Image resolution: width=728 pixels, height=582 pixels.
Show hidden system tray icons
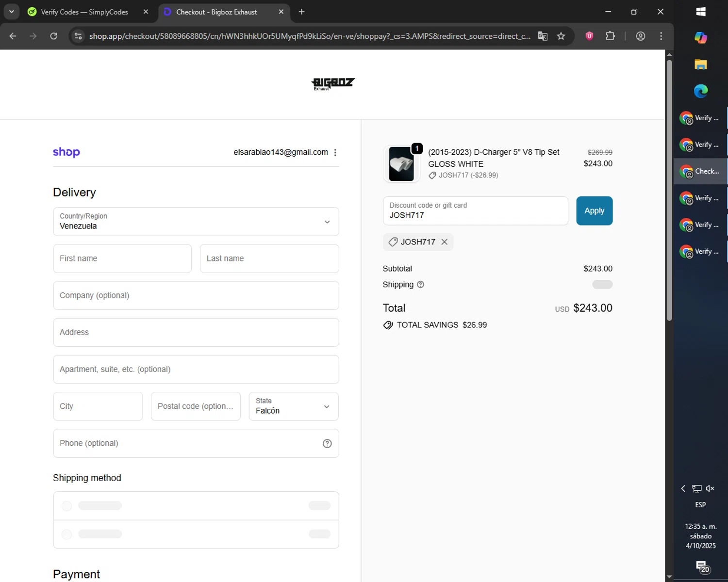[x=683, y=488]
